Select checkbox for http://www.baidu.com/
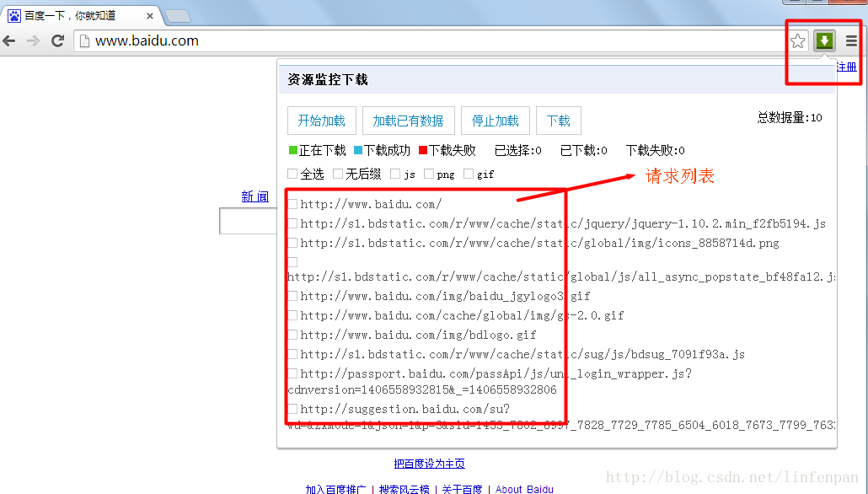Viewport: 868px width, 494px height. pos(292,204)
